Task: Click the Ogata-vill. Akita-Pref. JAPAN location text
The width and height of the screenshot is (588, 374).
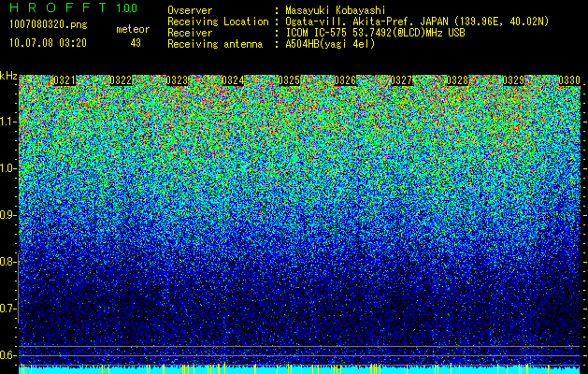Action: 417,22
